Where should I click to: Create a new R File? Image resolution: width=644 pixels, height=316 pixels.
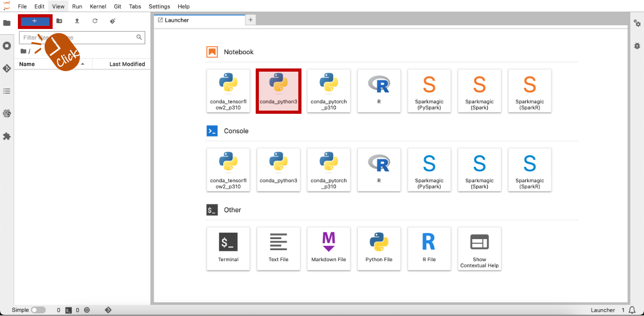[429, 249]
